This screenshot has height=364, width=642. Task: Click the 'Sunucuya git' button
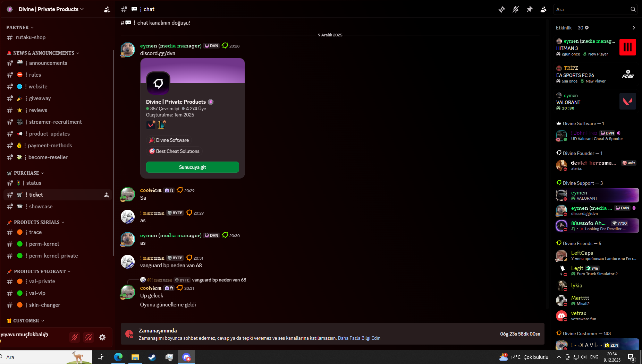[x=193, y=167]
